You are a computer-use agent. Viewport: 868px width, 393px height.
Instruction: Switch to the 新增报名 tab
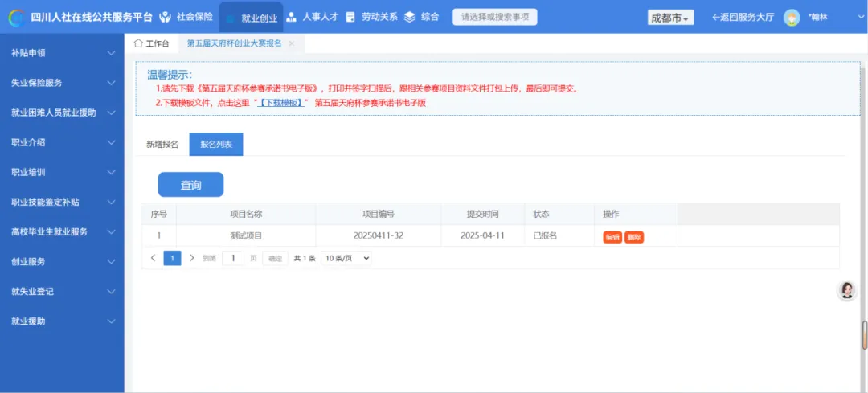tap(162, 145)
